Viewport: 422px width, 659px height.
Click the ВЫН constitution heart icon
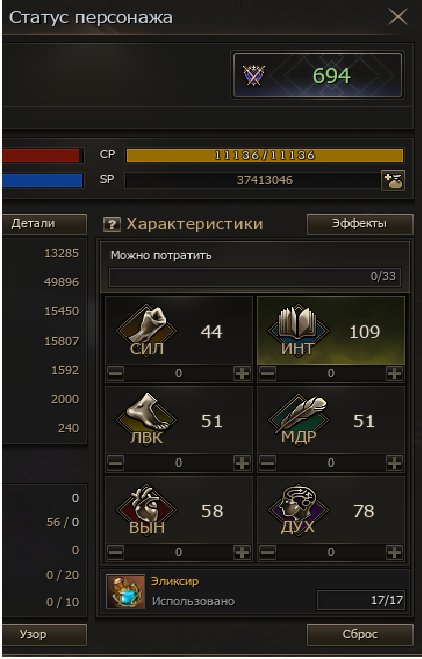(147, 510)
